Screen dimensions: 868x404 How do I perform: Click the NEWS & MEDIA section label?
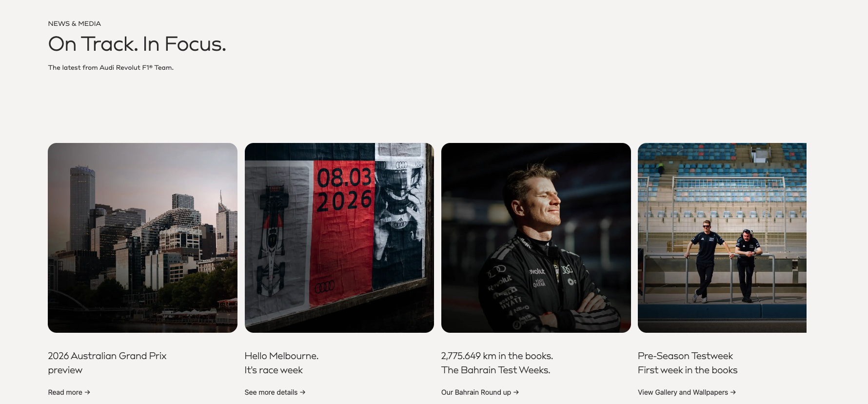click(75, 23)
